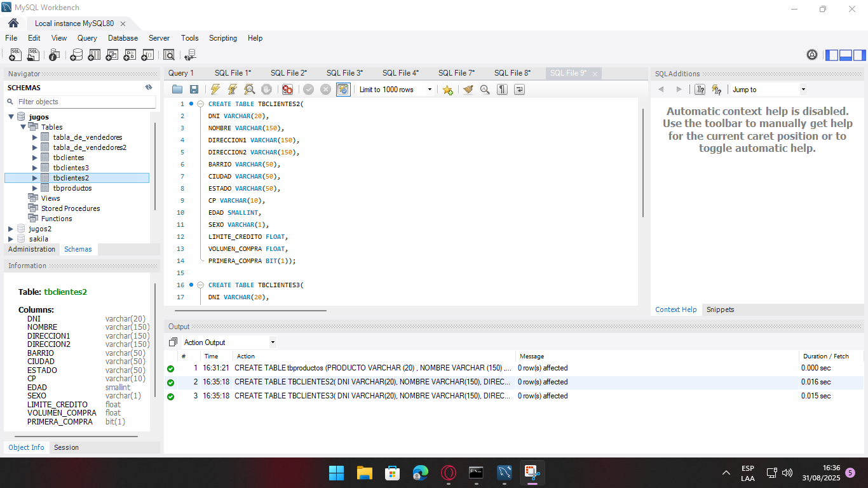Toggle continue-on-error execution icon
This screenshot has width=868, height=488.
tap(288, 90)
